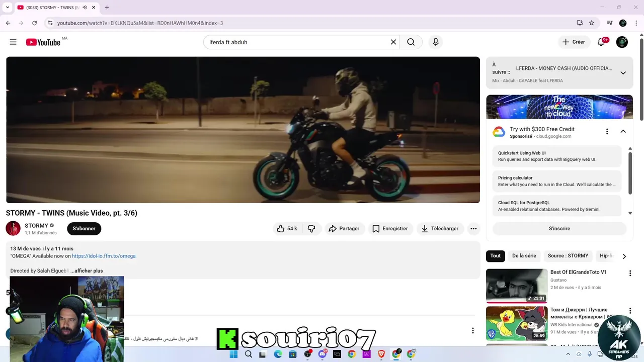The height and width of the screenshot is (362, 644).
Task: Open Microsoft Store from the taskbar
Action: coord(292,354)
